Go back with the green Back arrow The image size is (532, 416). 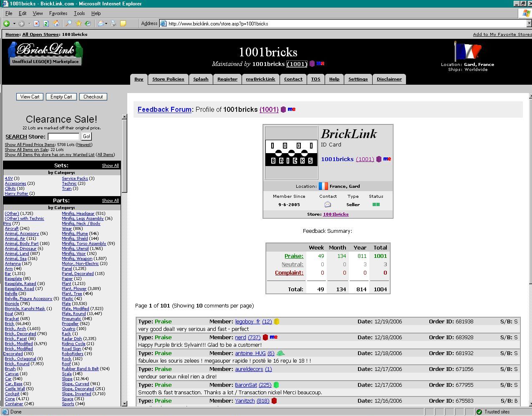point(7,24)
